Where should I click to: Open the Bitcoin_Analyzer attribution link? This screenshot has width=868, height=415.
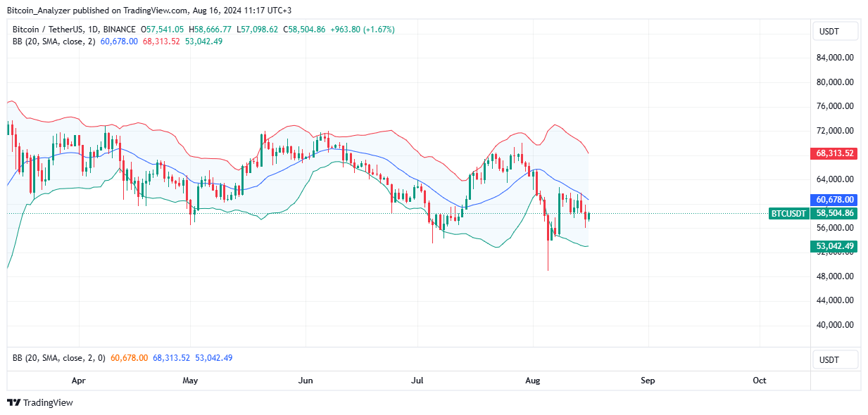39,11
